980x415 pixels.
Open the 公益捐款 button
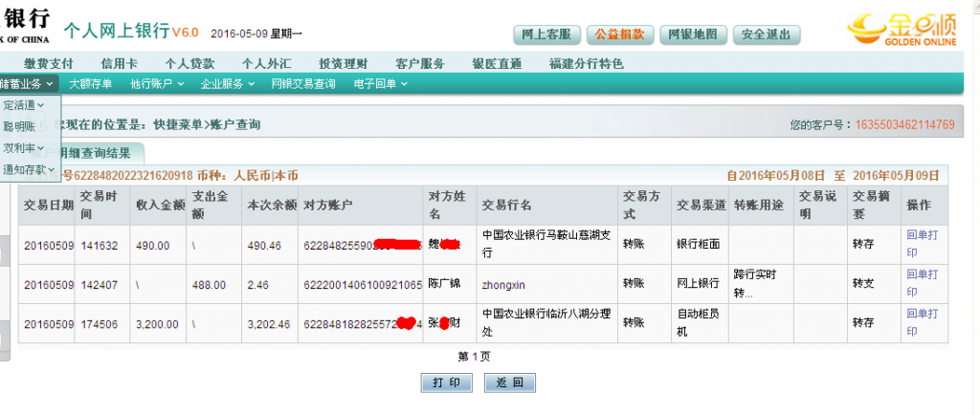619,35
